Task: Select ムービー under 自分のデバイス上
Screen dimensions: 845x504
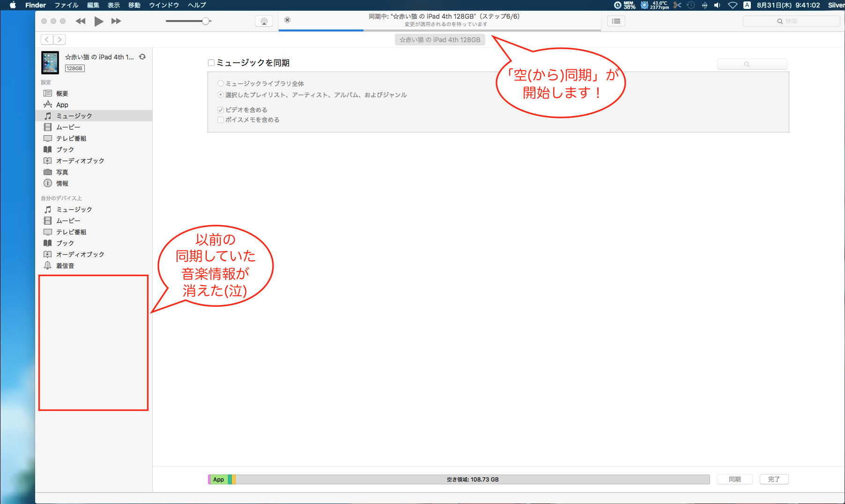Action: pos(94,221)
